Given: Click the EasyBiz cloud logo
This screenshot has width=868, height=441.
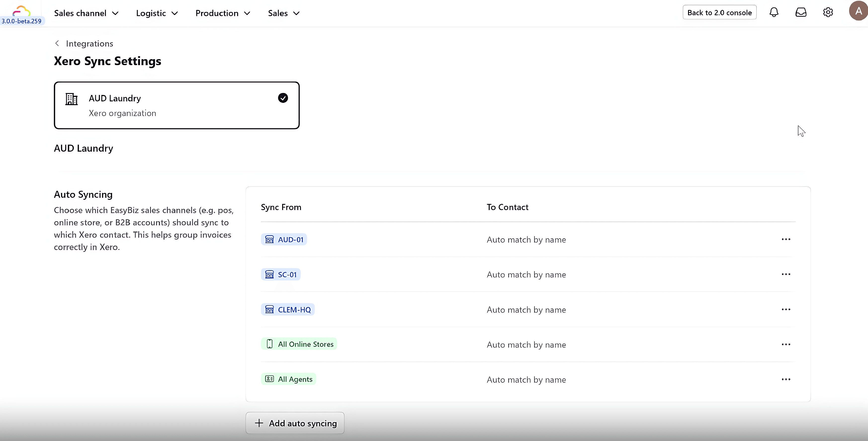Looking at the screenshot, I should pyautogui.click(x=21, y=11).
